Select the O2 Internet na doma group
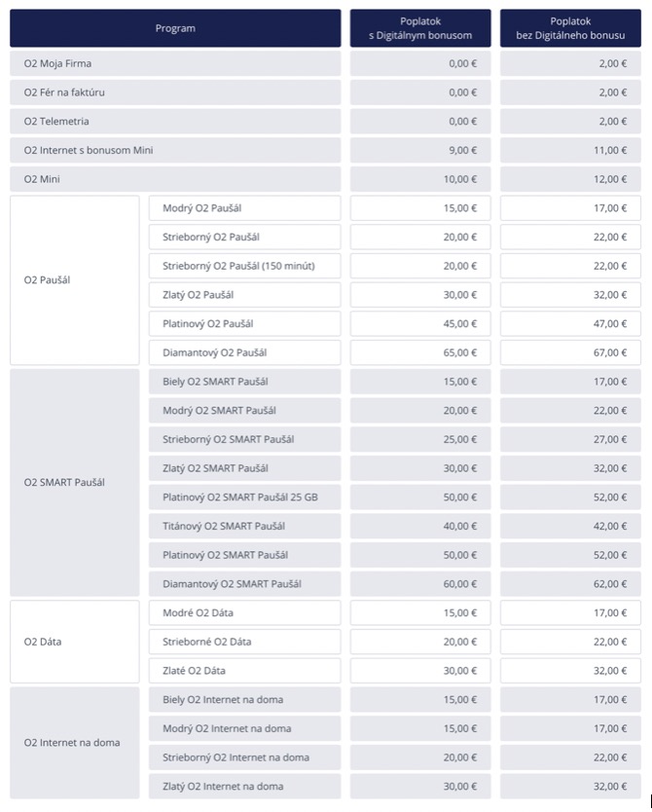The height and width of the screenshot is (812, 652). pos(75,743)
